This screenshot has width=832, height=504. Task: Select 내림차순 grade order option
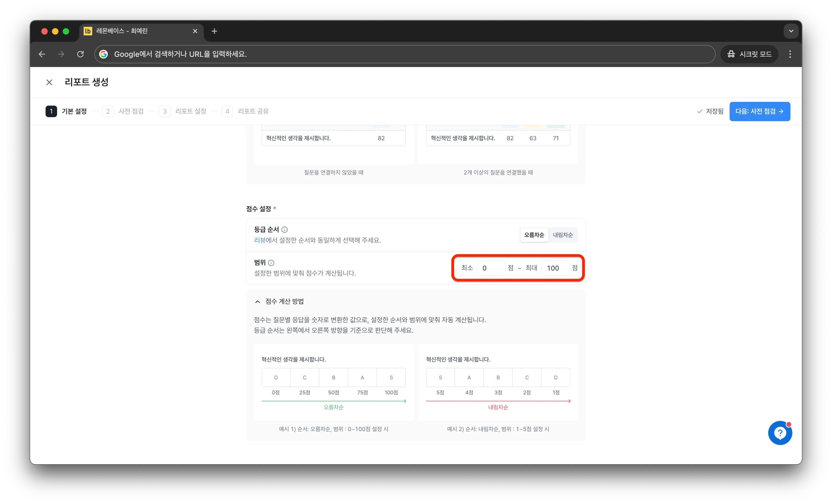(x=563, y=235)
